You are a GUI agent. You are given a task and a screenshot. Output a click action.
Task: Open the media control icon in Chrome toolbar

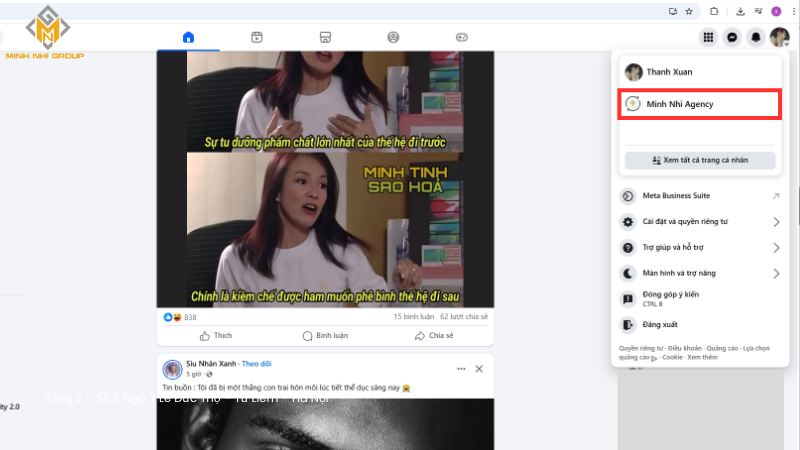click(758, 11)
